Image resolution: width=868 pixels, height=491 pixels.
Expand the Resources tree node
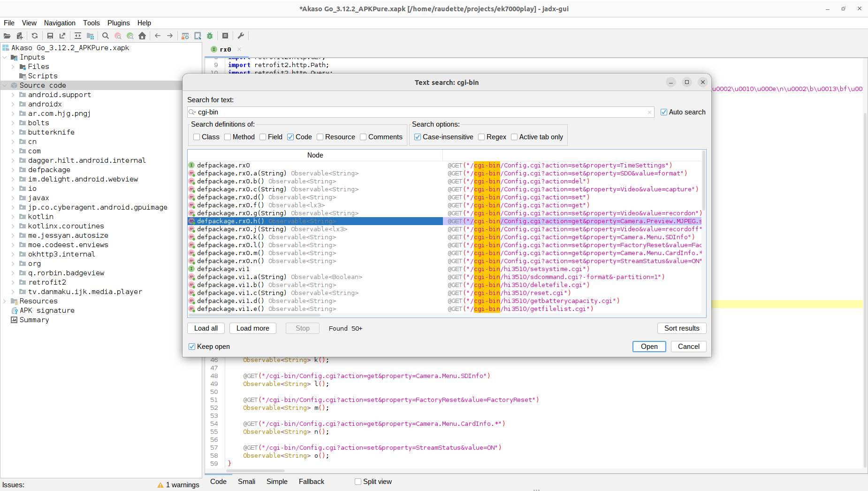point(5,301)
